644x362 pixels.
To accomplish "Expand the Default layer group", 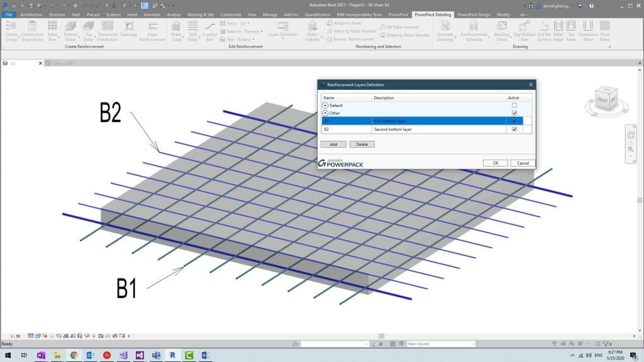I will point(325,106).
